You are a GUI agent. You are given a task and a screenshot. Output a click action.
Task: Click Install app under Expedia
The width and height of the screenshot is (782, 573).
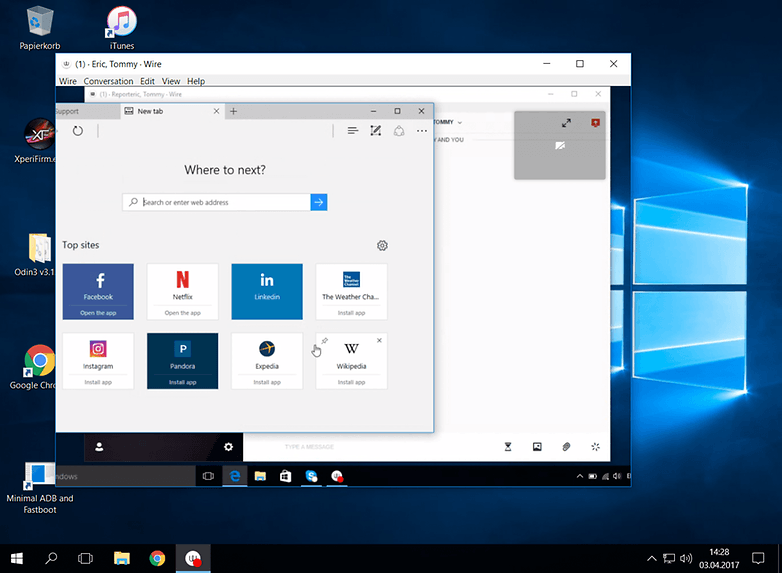267,382
